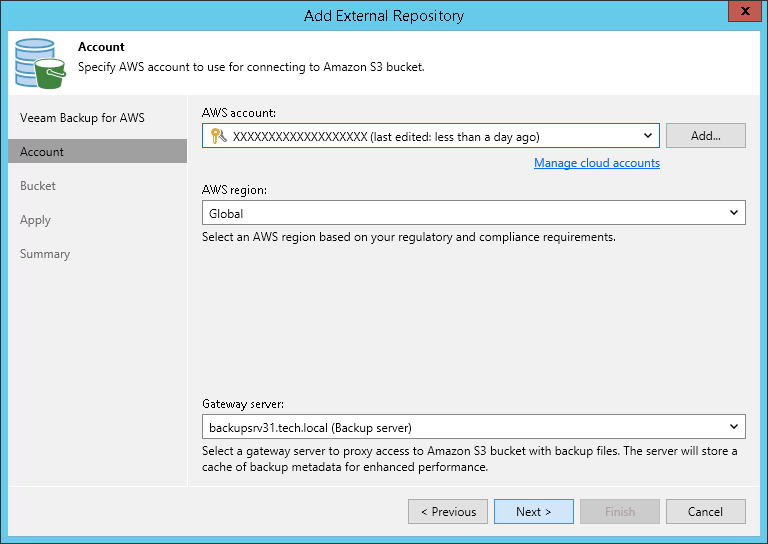This screenshot has height=544, width=768.
Task: Open the AWS account dropdown
Action: [648, 136]
